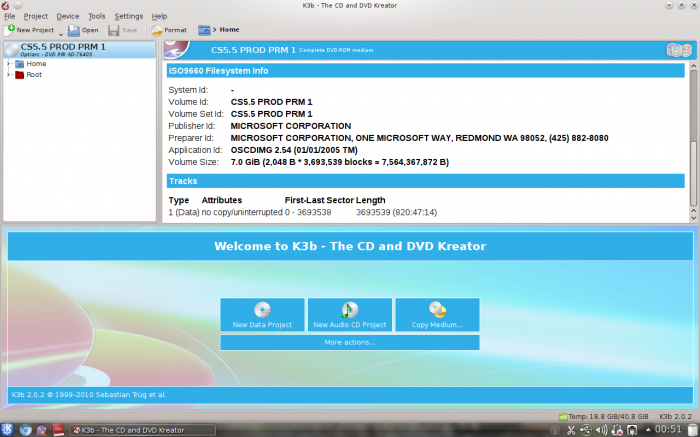This screenshot has height=437, width=700.
Task: Click the USB device notifier tray icon
Action: pyautogui.click(x=586, y=430)
